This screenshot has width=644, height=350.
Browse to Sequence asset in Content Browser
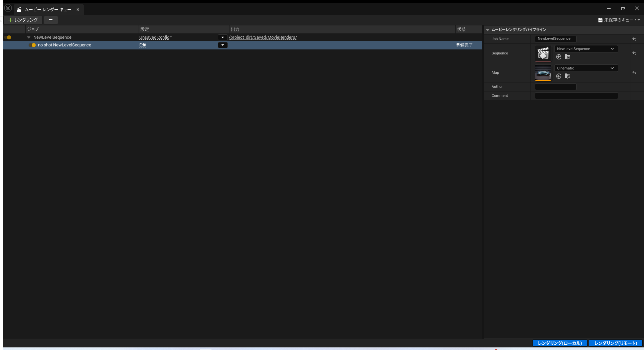567,57
